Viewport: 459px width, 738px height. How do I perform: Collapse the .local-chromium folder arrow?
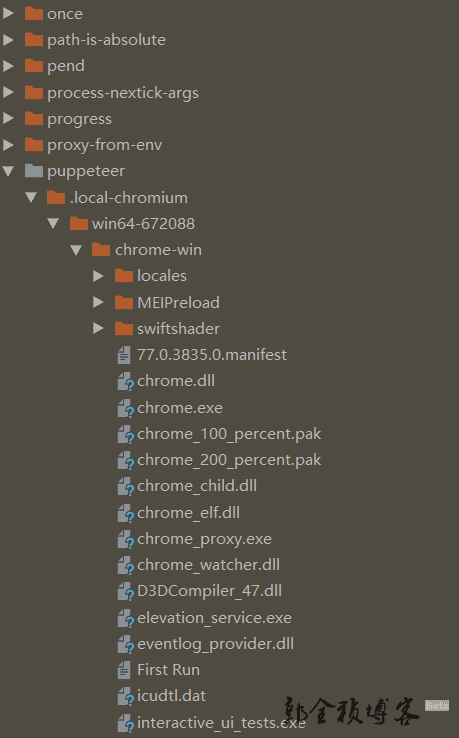(31, 197)
